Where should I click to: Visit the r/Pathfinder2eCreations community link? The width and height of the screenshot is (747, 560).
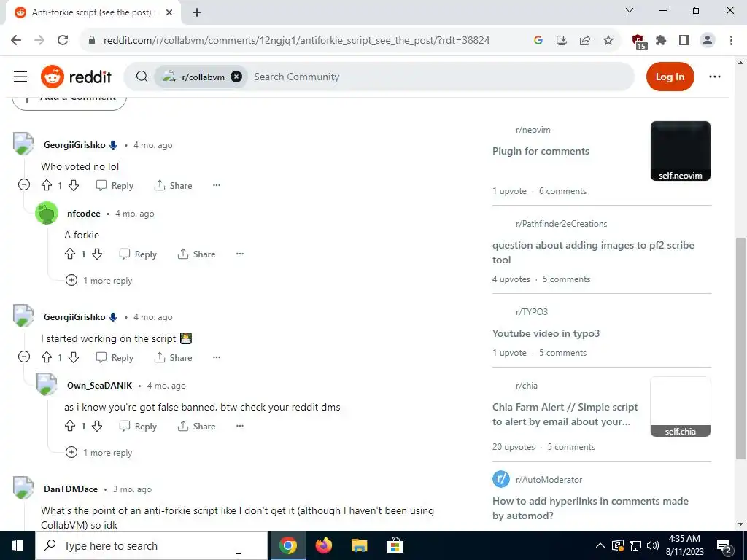tap(561, 223)
